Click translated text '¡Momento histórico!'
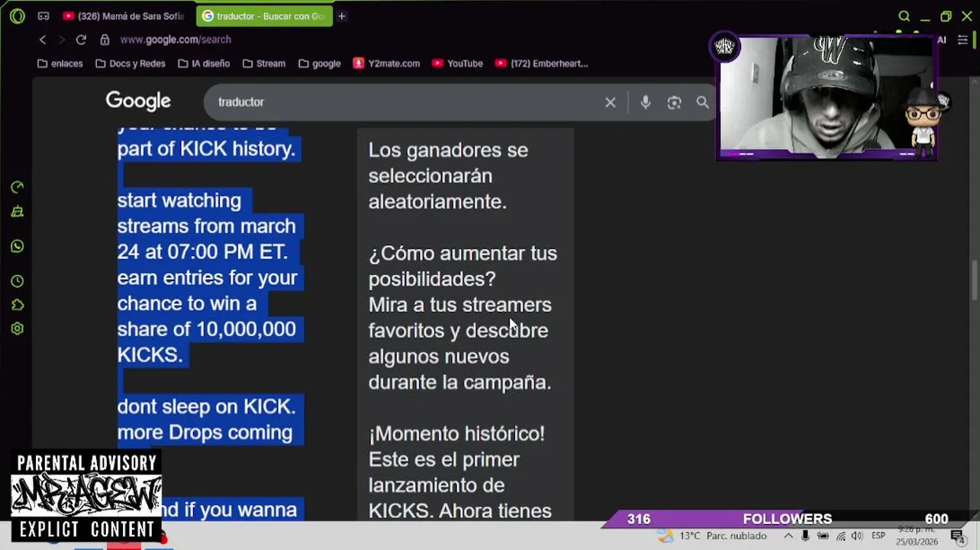 [x=456, y=433]
